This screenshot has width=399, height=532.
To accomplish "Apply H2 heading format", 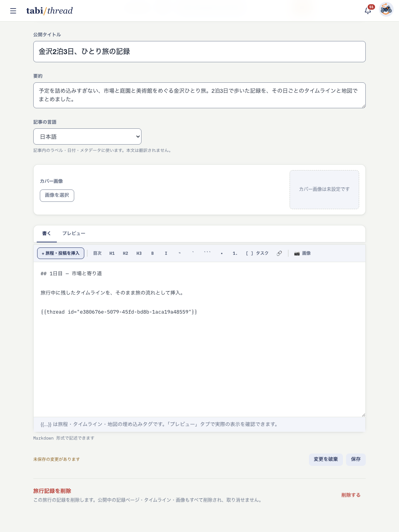I will tap(126, 253).
